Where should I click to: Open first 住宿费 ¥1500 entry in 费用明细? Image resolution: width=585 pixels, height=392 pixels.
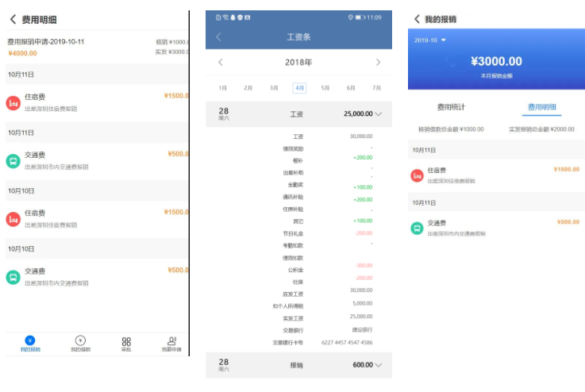coord(95,101)
